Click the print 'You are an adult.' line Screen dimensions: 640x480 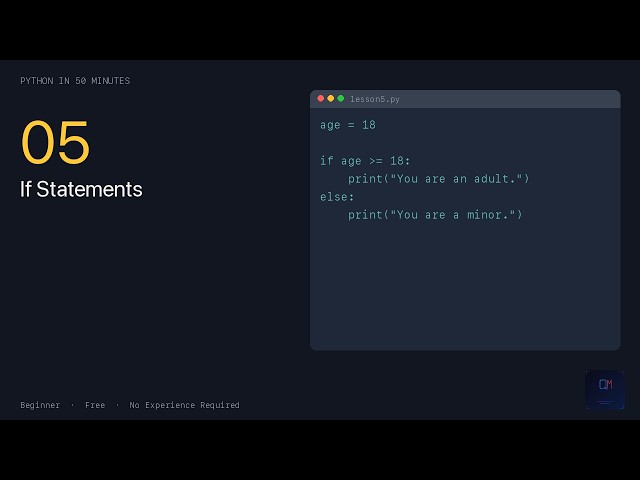(438, 179)
